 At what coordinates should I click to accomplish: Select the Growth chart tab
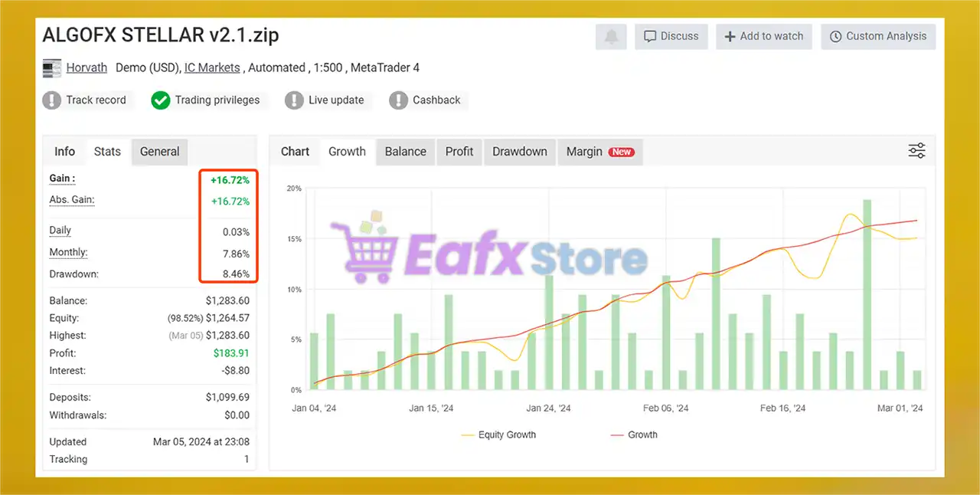point(347,152)
